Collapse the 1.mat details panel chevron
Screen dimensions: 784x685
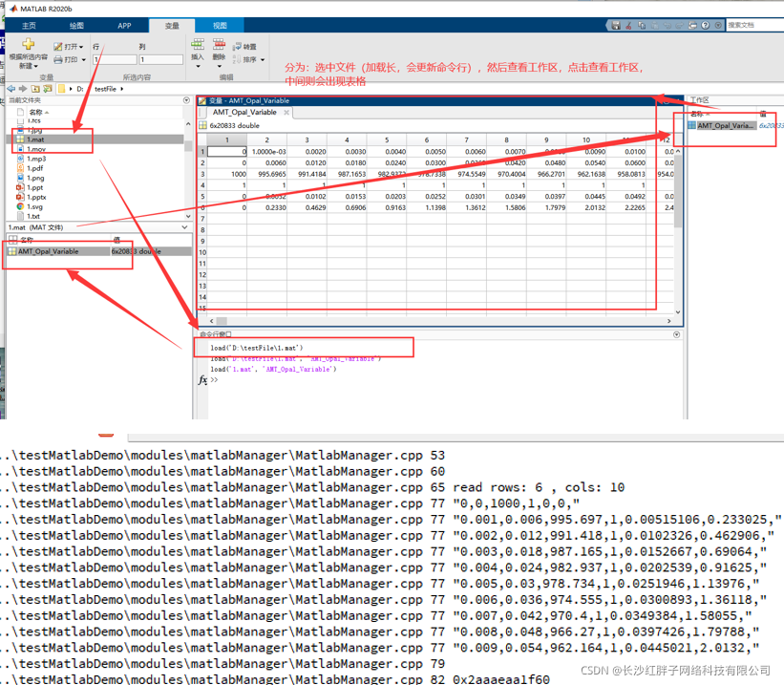click(185, 227)
